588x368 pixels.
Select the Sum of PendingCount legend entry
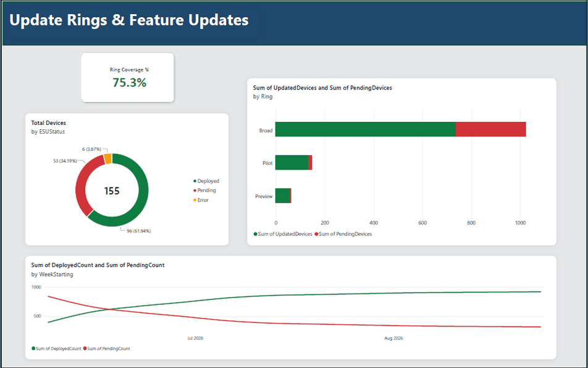point(106,348)
